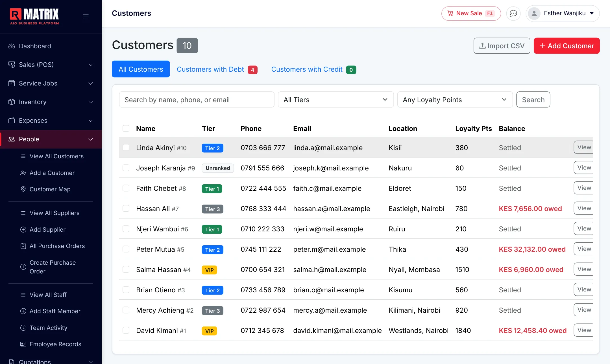
Task: Switch to Customers with Credit tab
Action: tap(313, 69)
